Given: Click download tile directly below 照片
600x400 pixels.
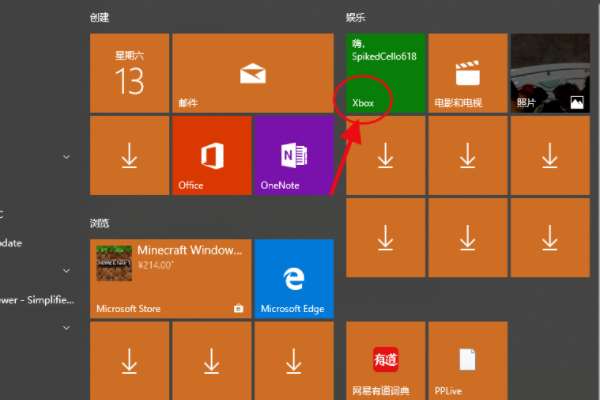Looking at the screenshot, I should 550,155.
